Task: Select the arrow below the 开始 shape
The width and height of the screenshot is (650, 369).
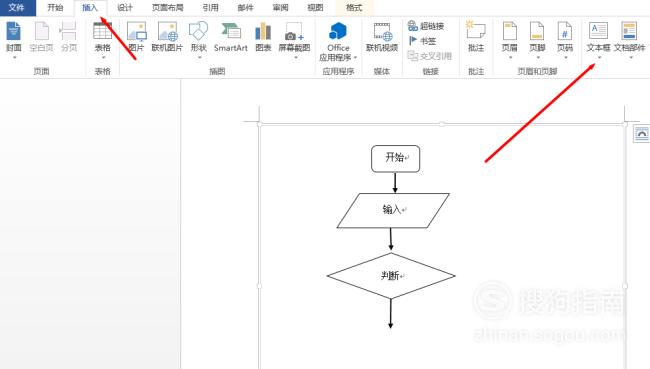Action: 395,182
